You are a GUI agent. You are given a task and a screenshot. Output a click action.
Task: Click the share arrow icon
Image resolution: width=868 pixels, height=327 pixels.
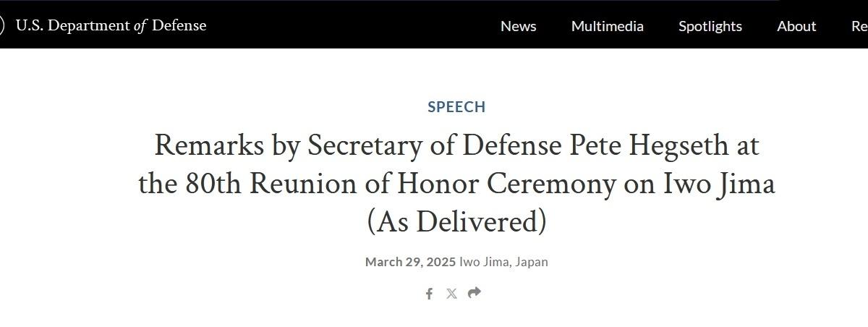pos(475,292)
